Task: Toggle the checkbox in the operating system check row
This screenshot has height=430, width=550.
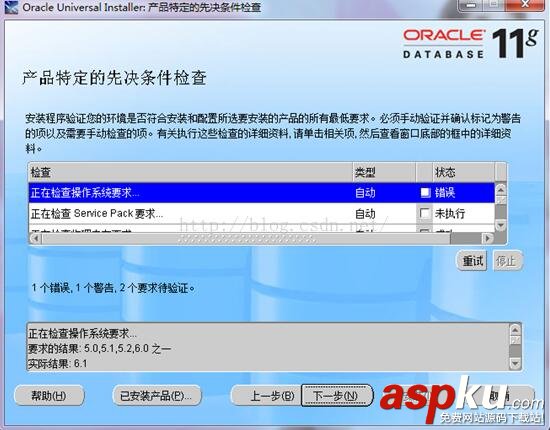Action: click(x=425, y=192)
